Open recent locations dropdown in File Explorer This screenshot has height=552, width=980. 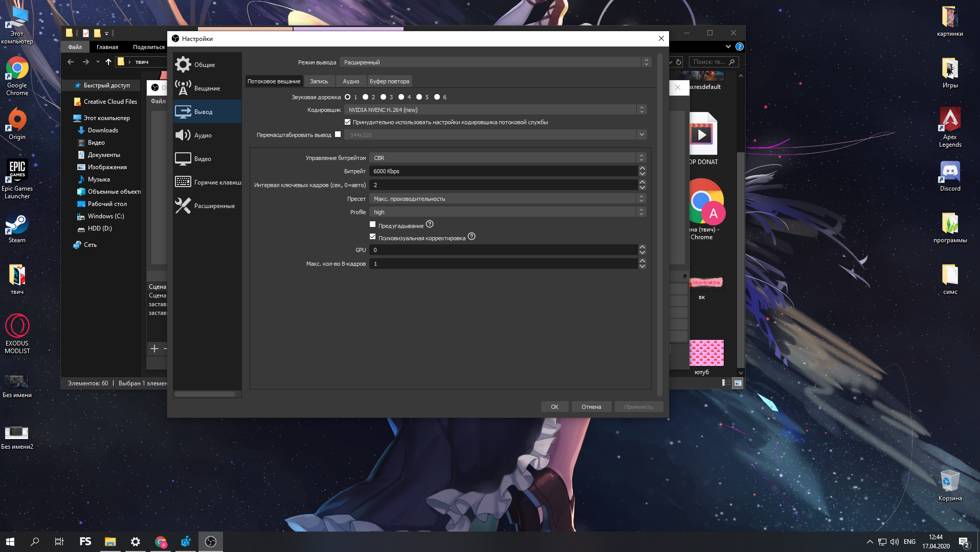[98, 62]
